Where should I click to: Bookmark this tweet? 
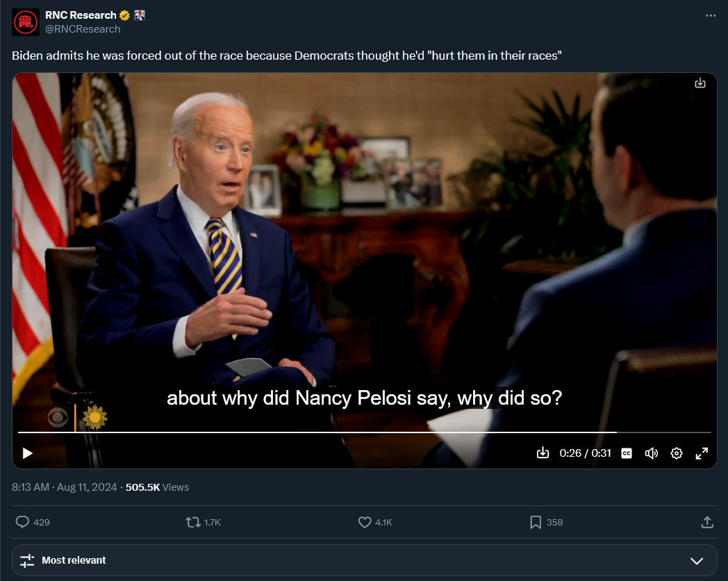pyautogui.click(x=536, y=522)
